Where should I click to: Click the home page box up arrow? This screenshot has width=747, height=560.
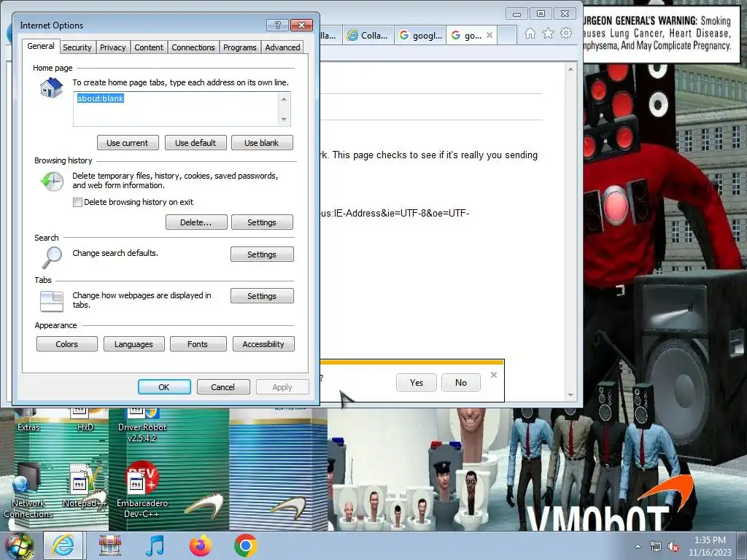pos(284,98)
